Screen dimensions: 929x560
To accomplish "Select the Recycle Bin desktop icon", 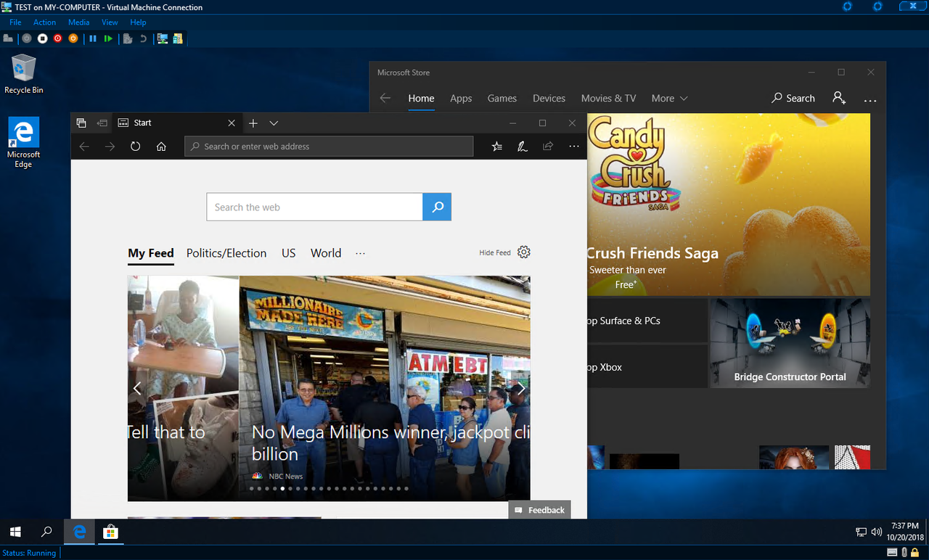I will pyautogui.click(x=24, y=74).
